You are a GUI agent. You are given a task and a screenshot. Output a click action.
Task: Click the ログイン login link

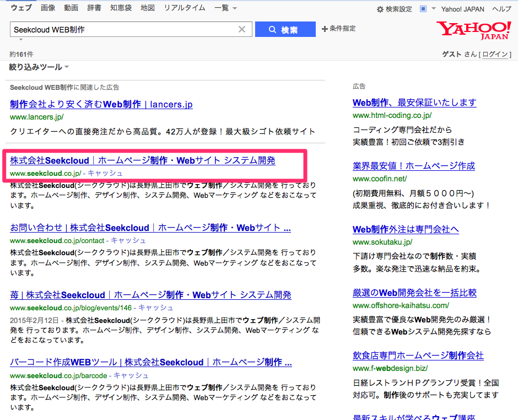click(495, 54)
